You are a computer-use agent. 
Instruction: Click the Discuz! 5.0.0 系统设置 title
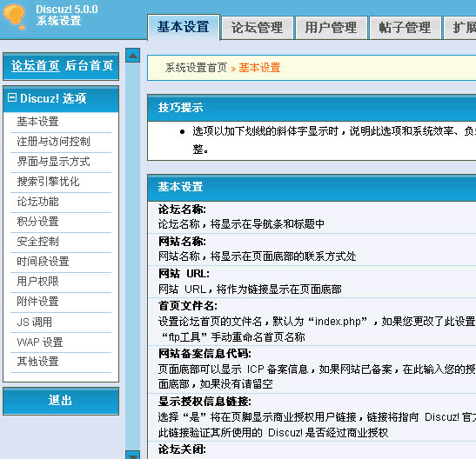67,15
